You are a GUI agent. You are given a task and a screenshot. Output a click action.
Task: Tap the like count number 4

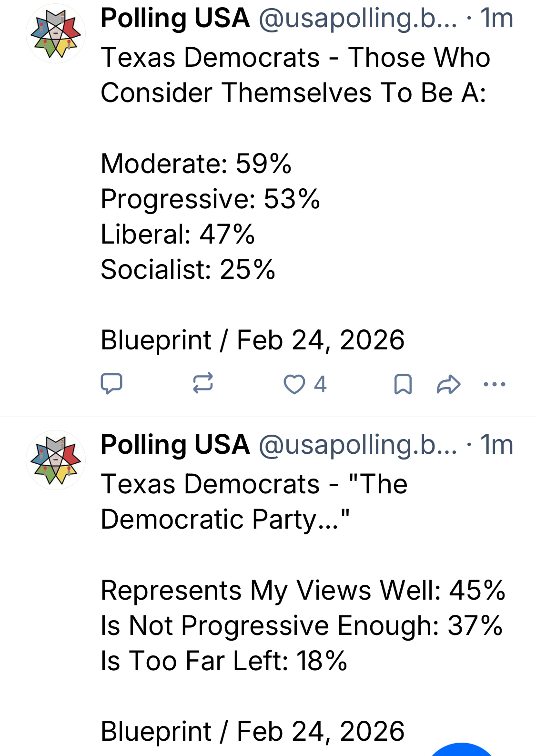(x=320, y=384)
